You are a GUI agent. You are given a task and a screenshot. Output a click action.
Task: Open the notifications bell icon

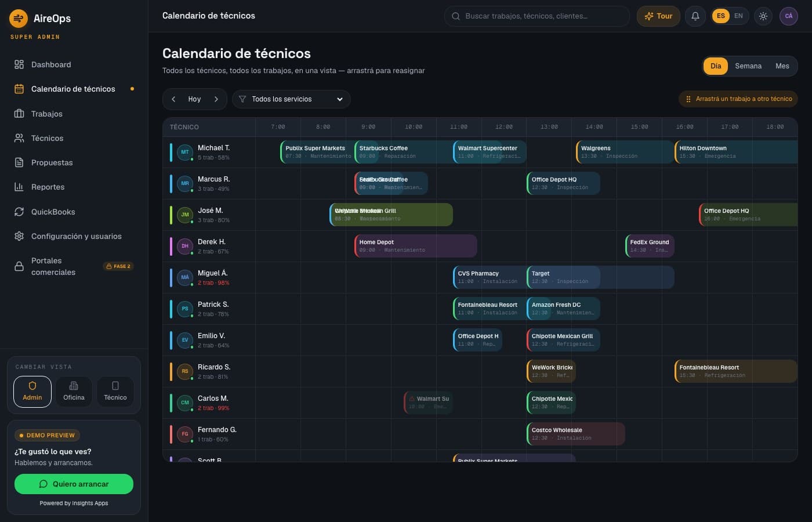[x=695, y=16]
